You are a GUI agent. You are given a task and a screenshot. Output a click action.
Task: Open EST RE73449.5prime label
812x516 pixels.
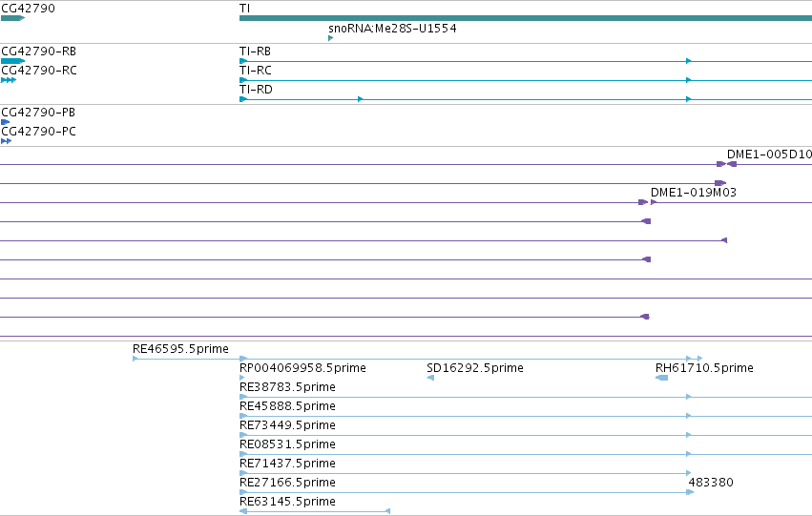(x=287, y=425)
